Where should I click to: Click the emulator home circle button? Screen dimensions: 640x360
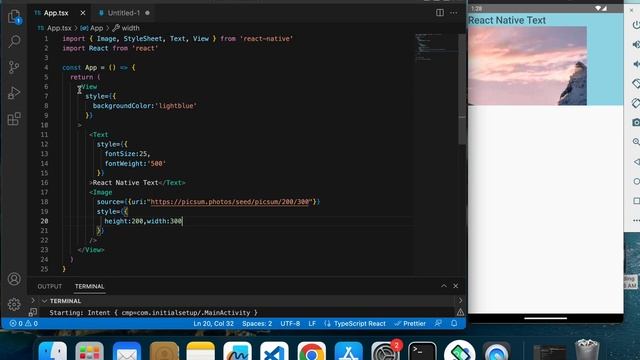point(636,181)
